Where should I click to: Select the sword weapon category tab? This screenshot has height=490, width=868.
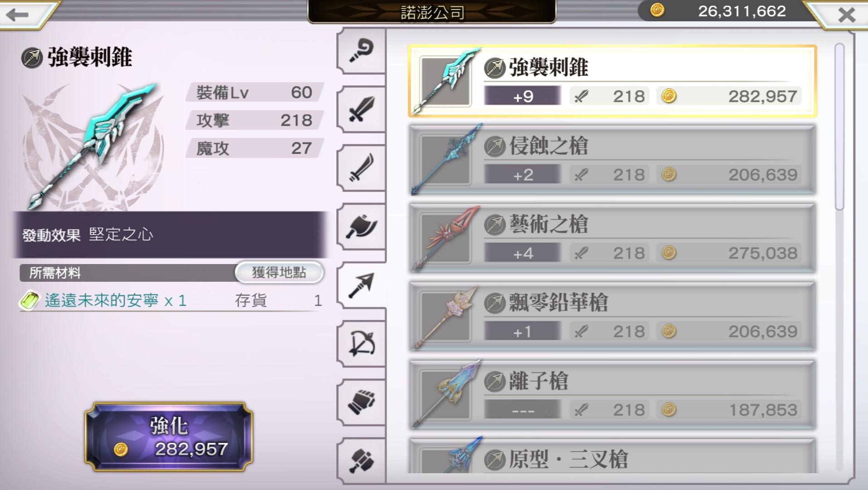click(362, 109)
